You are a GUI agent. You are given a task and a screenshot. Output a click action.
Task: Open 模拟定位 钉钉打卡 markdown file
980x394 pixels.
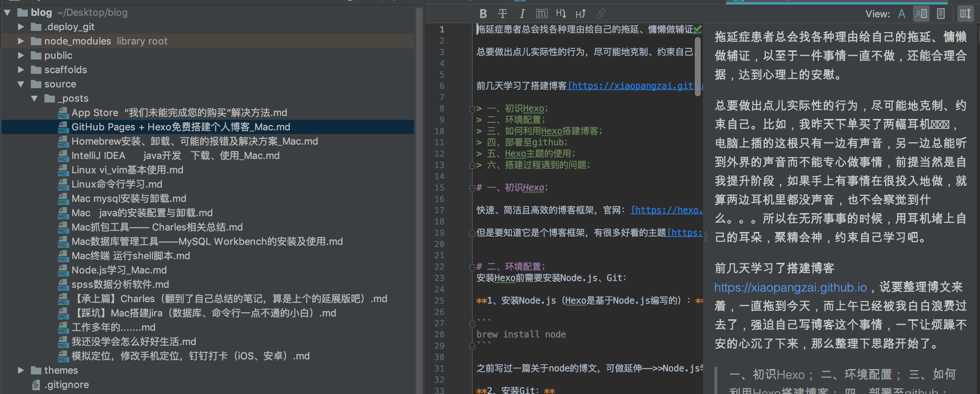click(190, 356)
